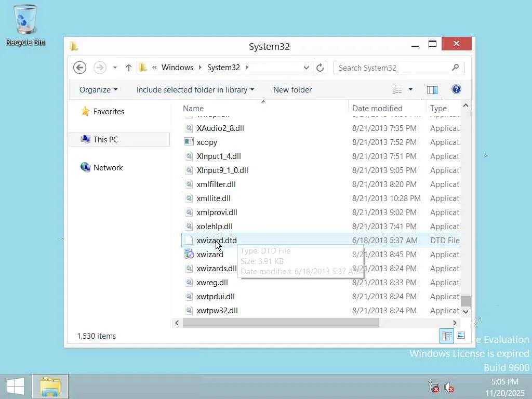Click File Explorer on the taskbar
532x399 pixels.
pyautogui.click(x=50, y=387)
